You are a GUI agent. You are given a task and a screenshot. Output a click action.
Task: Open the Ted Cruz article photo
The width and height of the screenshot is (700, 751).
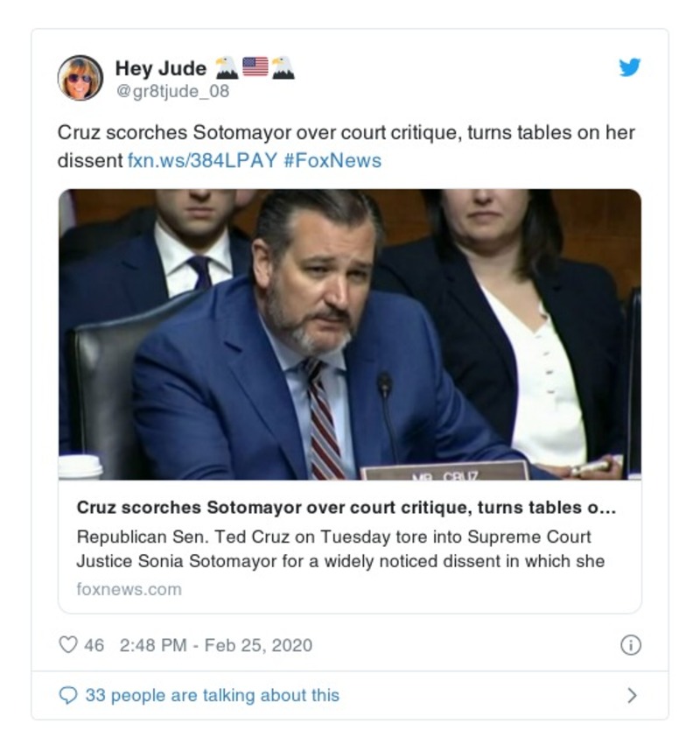(350, 334)
